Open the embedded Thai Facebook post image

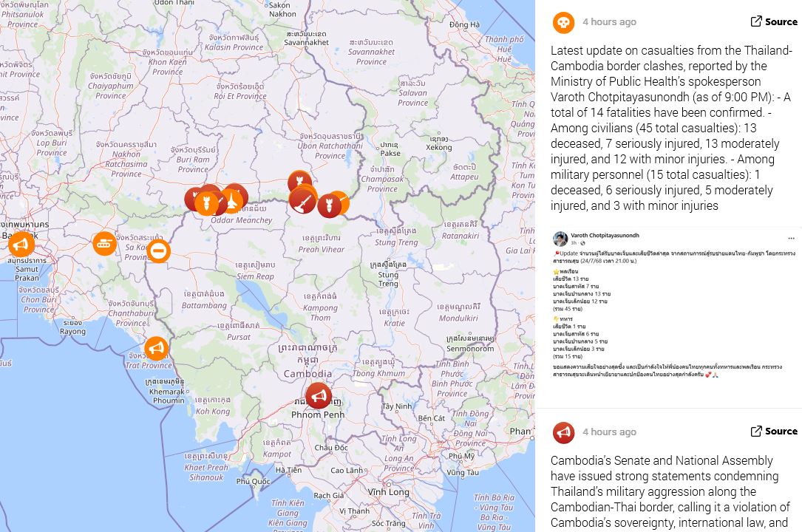674,304
